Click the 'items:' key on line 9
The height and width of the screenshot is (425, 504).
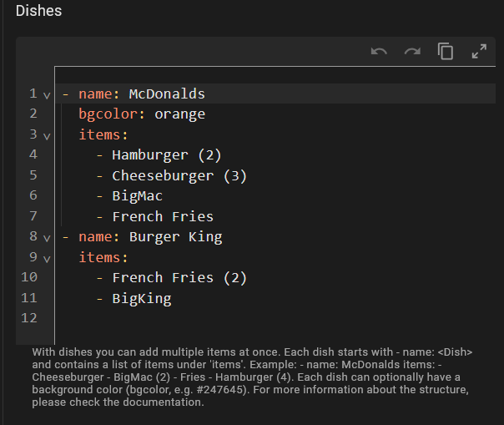pos(103,257)
